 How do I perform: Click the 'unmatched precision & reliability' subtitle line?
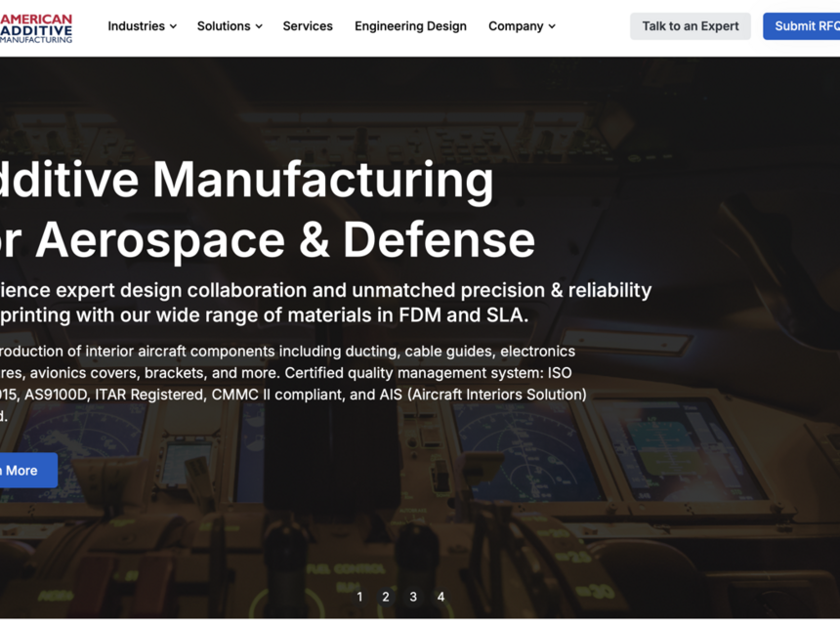tap(325, 290)
